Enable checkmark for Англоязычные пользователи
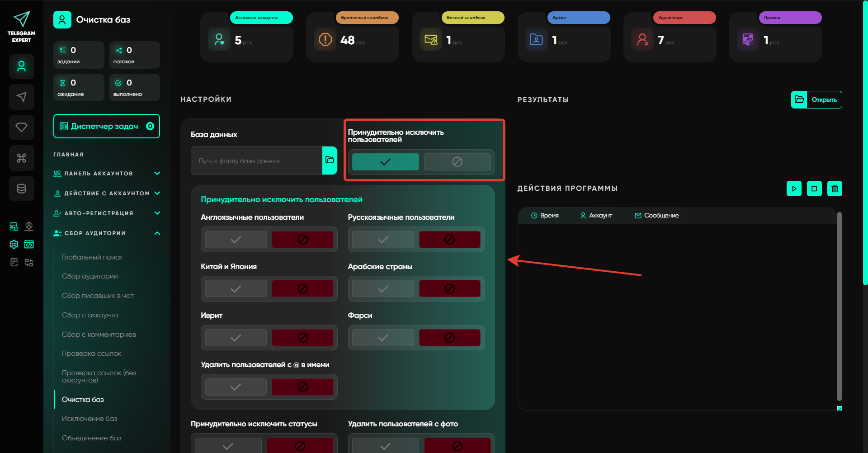The width and height of the screenshot is (868, 453). click(236, 240)
